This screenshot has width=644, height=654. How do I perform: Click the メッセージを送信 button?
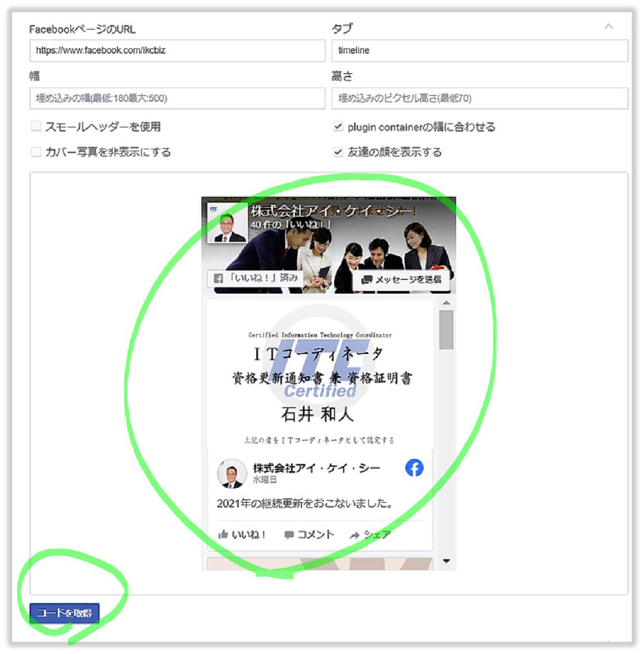coord(401,279)
